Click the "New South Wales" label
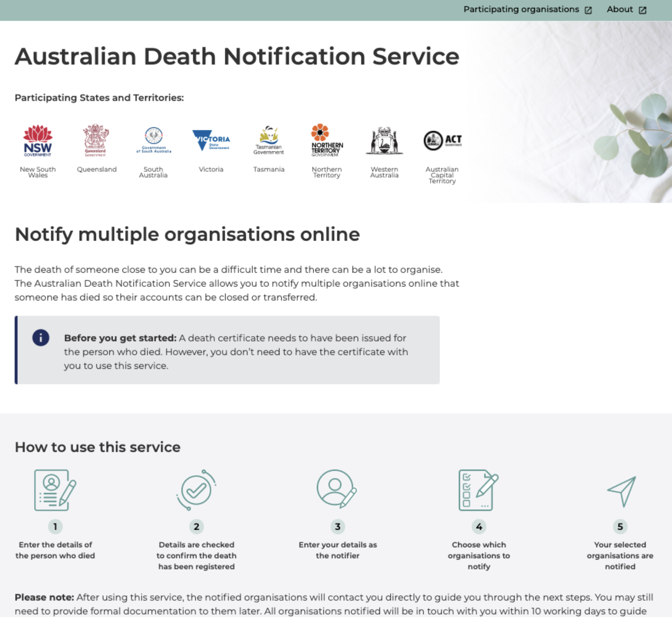Image resolution: width=672 pixels, height=617 pixels. (38, 172)
